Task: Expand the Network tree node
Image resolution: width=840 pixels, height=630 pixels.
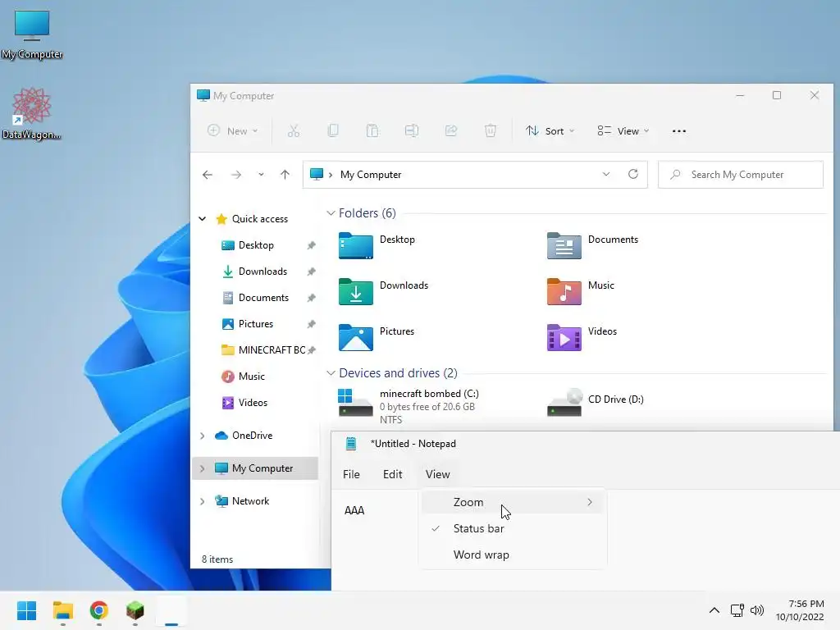Action: tap(203, 501)
